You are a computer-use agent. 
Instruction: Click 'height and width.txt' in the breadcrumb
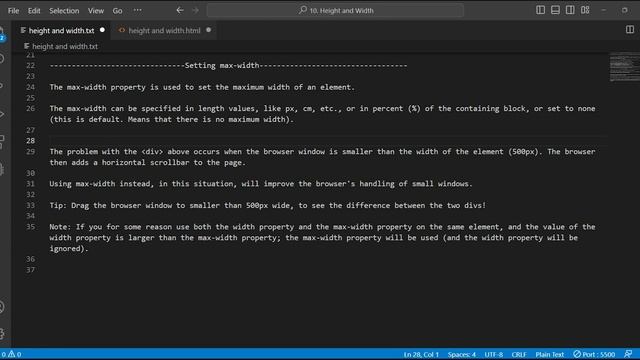(x=65, y=47)
